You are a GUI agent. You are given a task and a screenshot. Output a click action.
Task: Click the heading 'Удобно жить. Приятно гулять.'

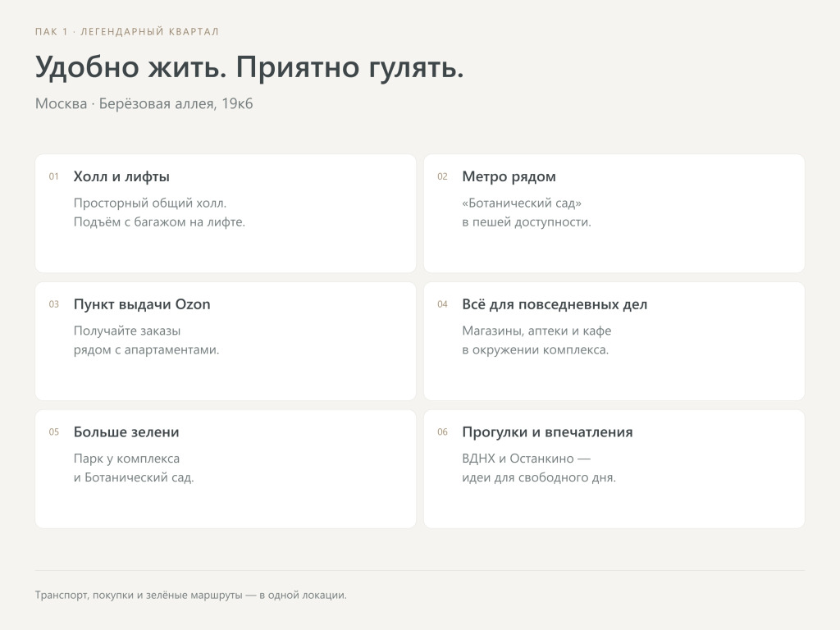[x=249, y=68]
